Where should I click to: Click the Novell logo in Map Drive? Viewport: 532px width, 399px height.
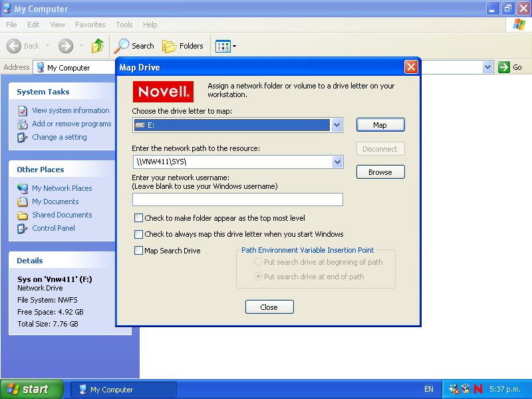163,92
